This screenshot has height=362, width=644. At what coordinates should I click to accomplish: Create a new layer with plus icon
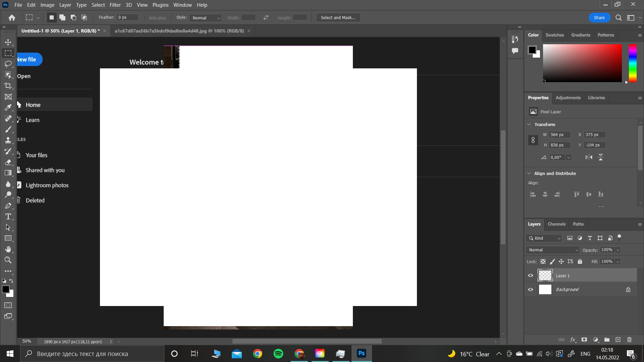(x=618, y=340)
